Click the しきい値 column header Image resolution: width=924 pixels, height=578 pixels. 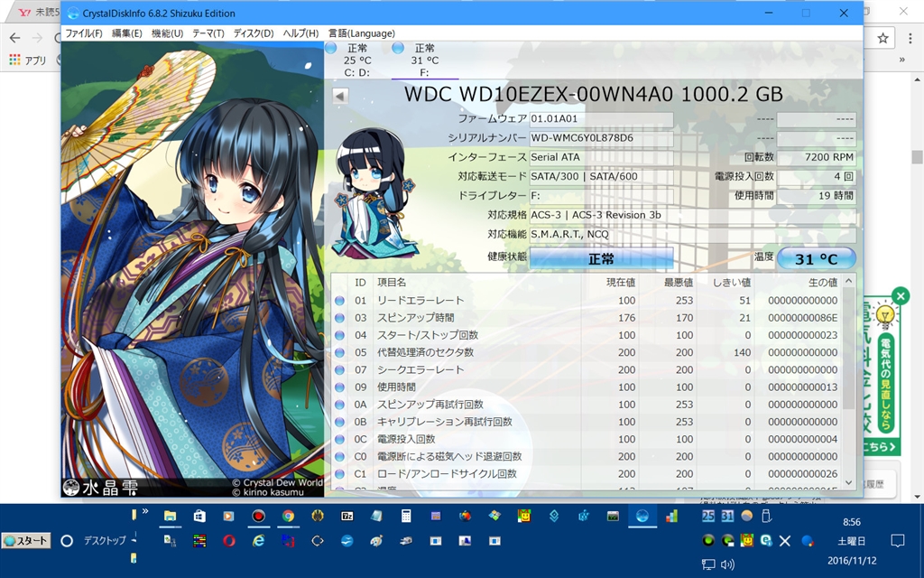tap(731, 283)
